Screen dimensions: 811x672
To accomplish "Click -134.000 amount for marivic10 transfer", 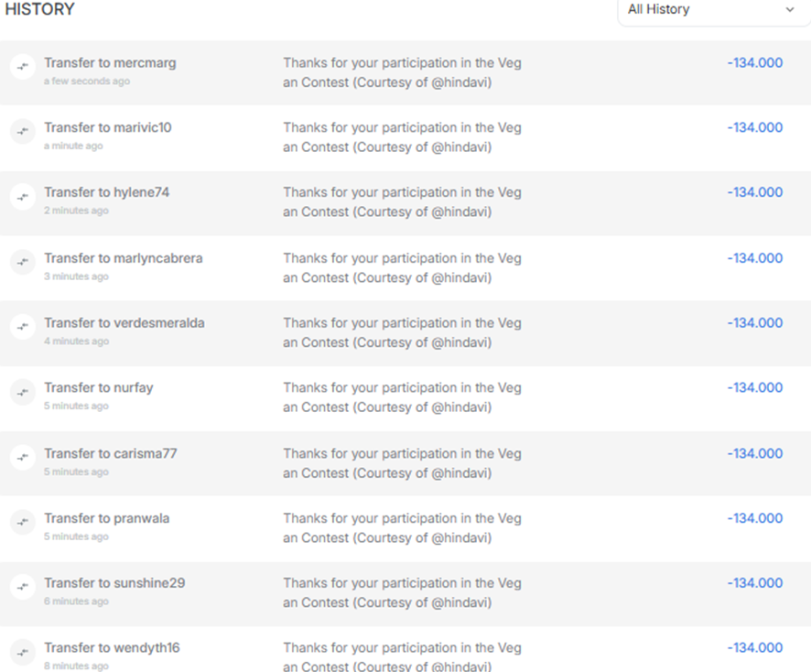I will [755, 128].
